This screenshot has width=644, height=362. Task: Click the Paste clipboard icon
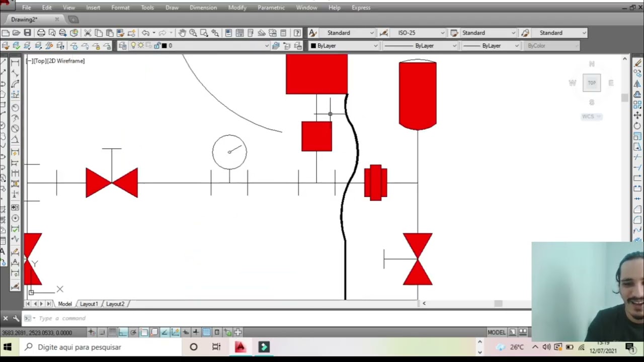coord(110,33)
